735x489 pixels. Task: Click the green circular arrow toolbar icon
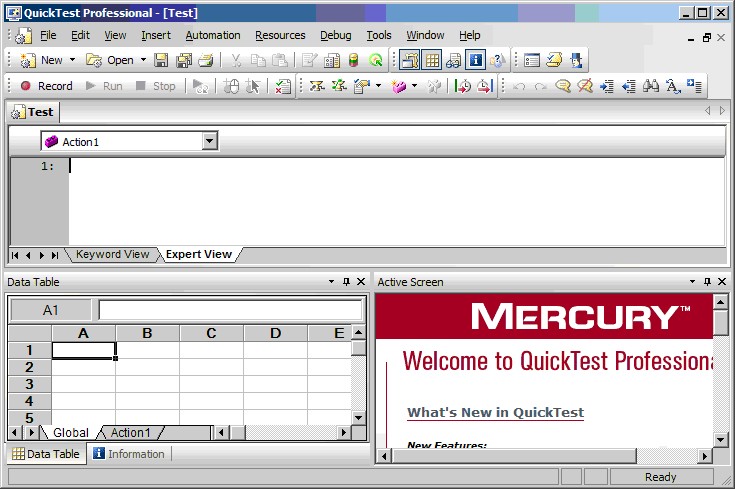coord(375,60)
